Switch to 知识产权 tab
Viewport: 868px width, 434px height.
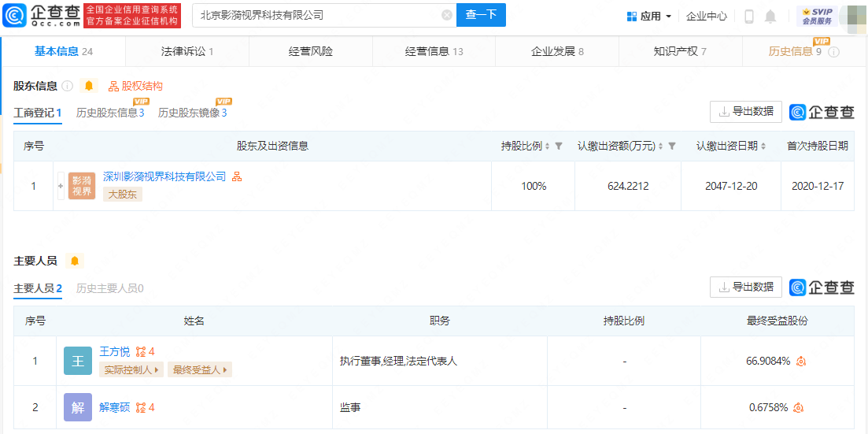pos(680,51)
